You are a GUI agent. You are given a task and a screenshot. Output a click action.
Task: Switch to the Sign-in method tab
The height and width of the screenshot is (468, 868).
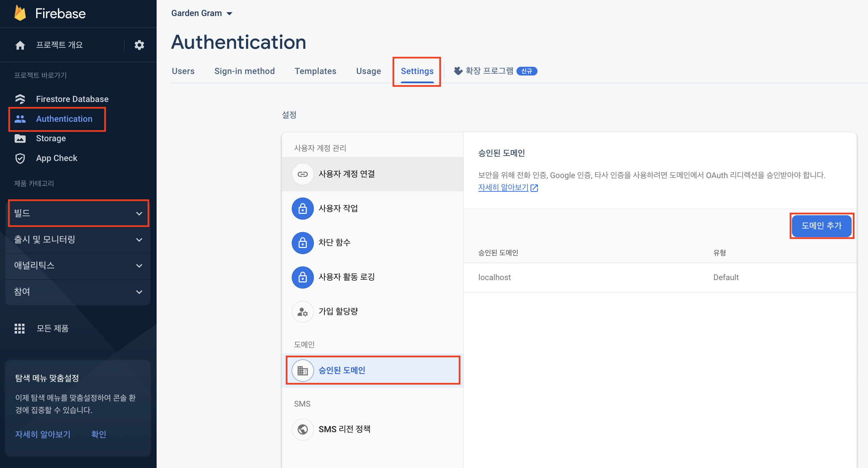(x=244, y=71)
